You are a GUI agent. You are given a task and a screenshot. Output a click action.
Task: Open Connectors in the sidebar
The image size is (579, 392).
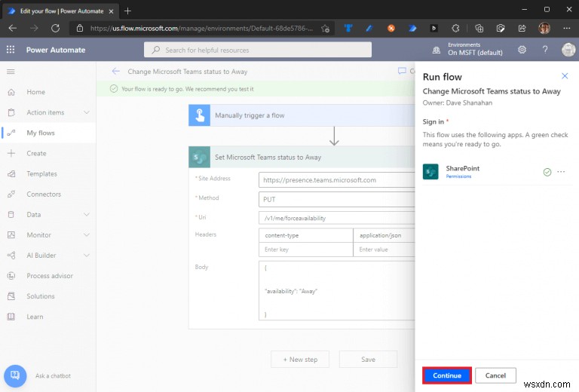point(44,194)
